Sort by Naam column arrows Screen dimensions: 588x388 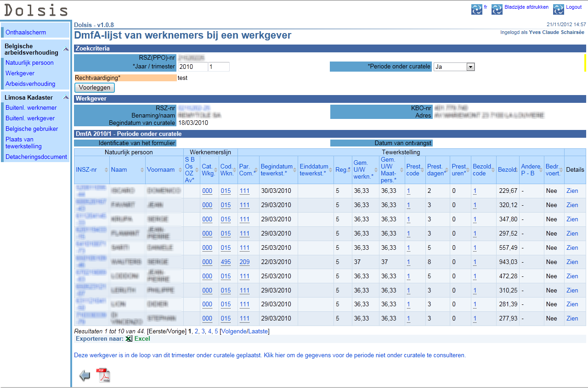(142, 170)
